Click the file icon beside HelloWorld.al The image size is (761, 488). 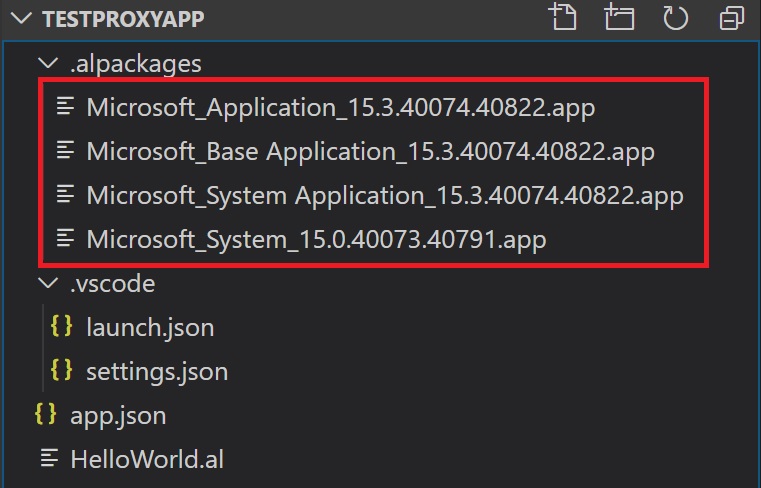[48, 459]
